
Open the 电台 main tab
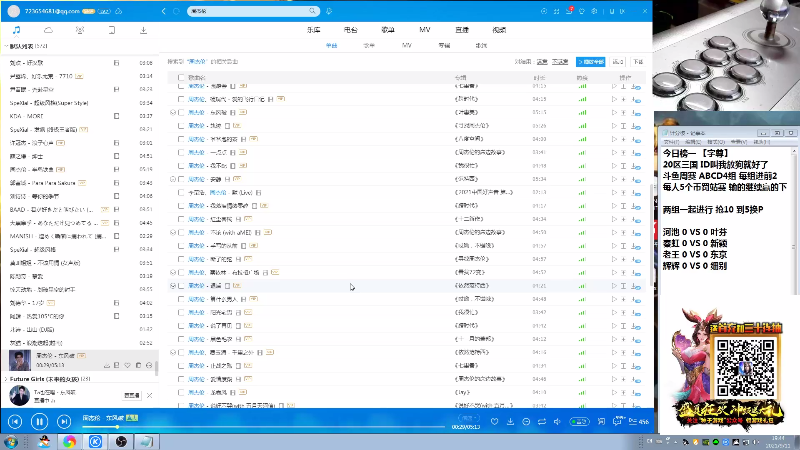[351, 30]
